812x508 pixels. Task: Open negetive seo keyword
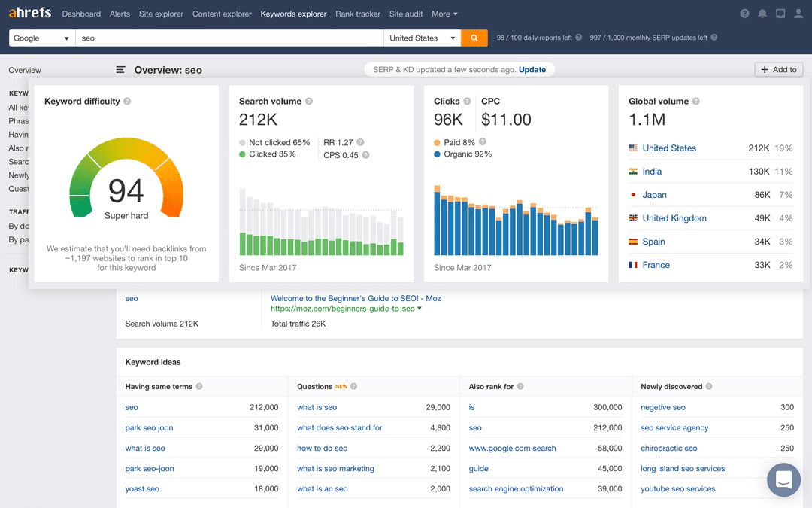click(x=663, y=407)
